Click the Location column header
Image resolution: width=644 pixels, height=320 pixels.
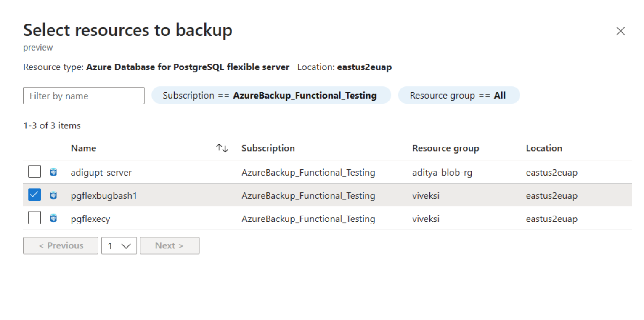coord(544,148)
